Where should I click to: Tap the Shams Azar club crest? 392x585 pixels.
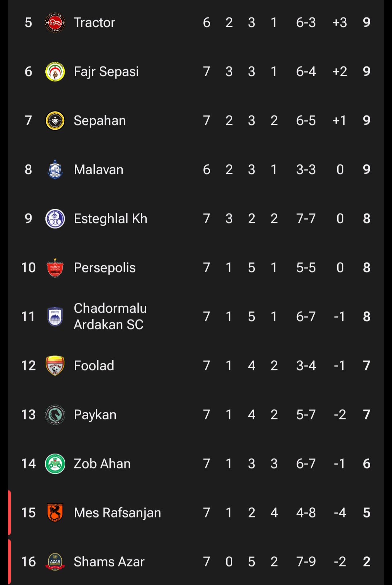pos(55,561)
